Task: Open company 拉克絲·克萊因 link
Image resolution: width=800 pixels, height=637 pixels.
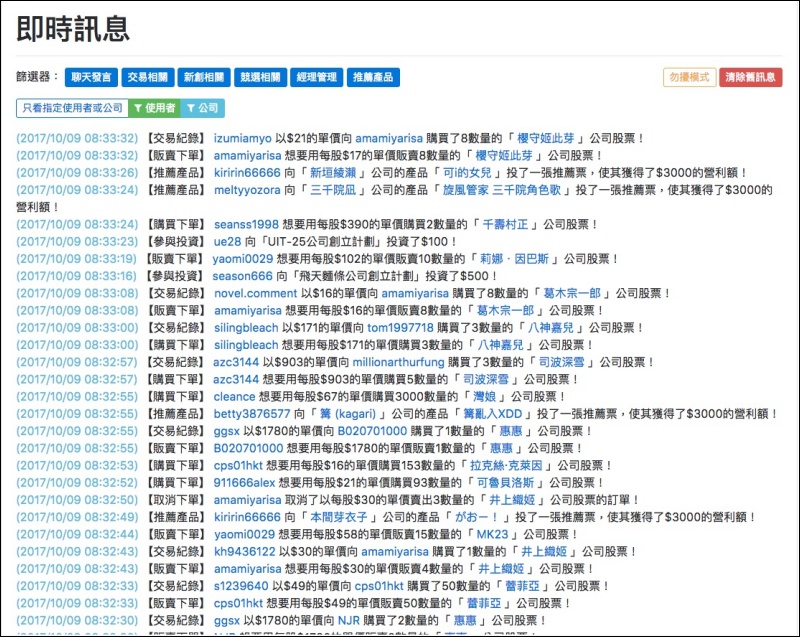Action: [x=506, y=466]
